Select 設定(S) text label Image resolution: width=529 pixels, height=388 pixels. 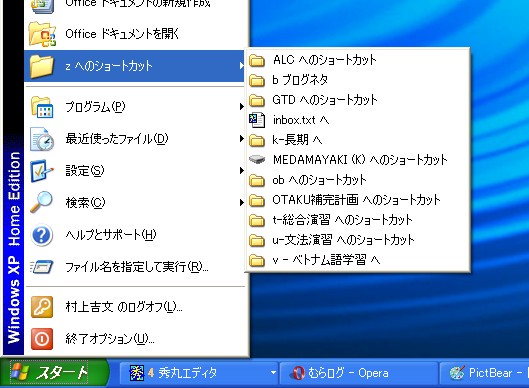pyautogui.click(x=85, y=171)
